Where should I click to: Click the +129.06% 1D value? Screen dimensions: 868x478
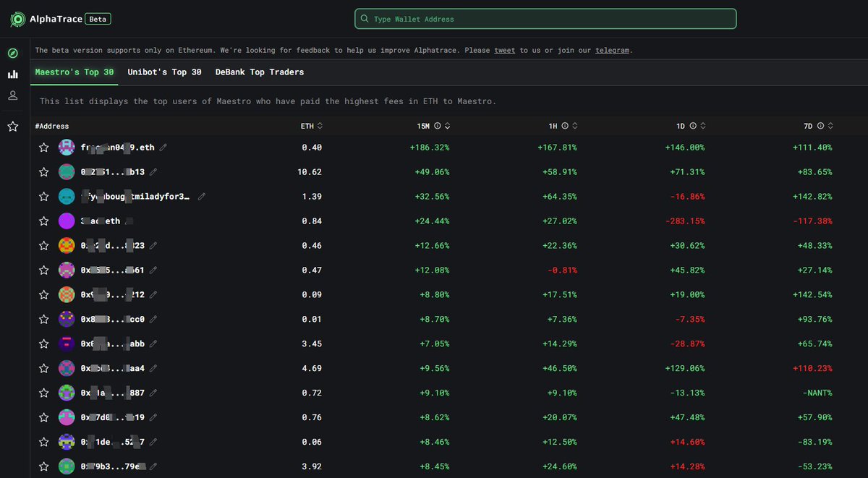click(684, 368)
